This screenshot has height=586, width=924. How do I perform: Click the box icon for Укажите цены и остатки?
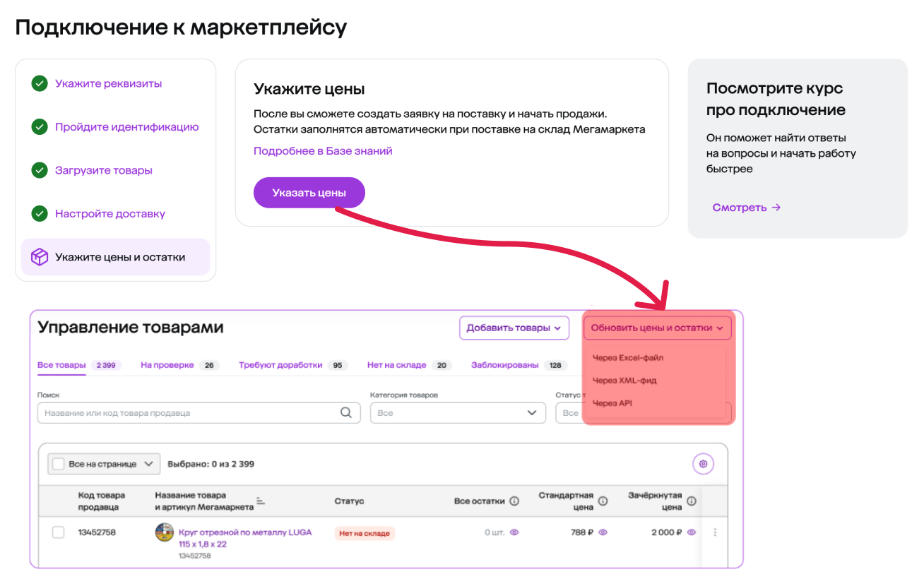(40, 257)
